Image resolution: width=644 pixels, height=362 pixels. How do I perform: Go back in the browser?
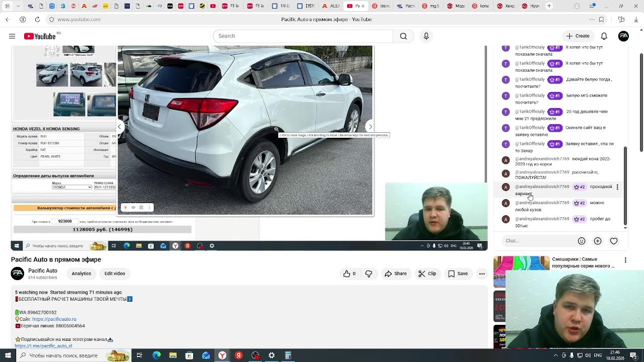coord(8,20)
